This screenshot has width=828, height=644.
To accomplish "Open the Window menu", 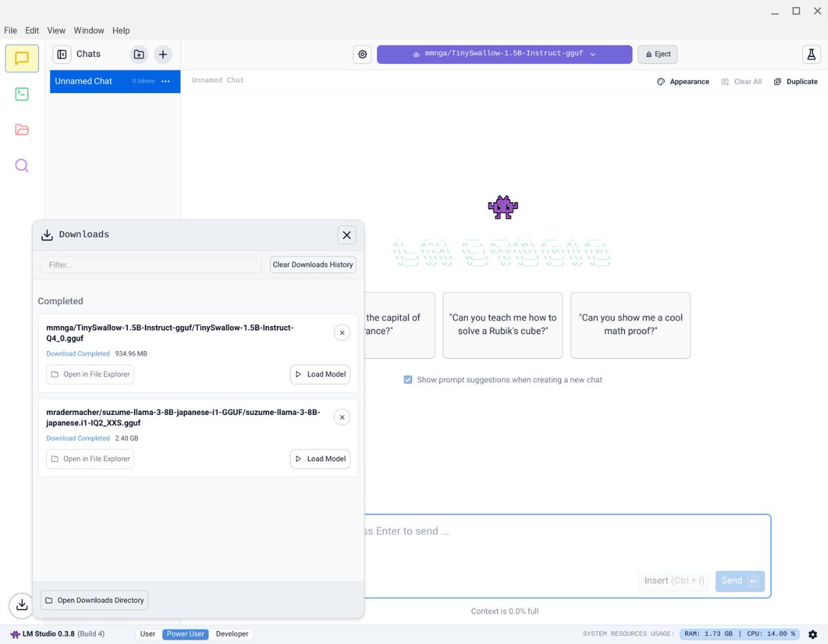I will [89, 30].
